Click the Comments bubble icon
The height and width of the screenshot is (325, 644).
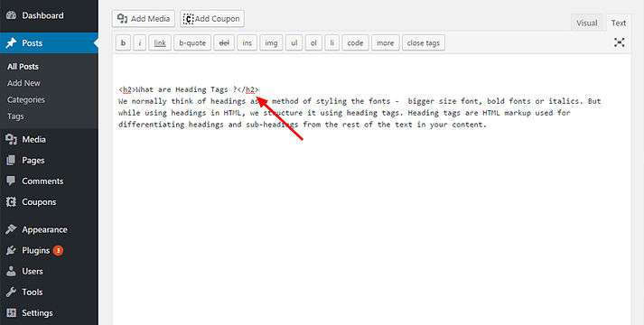point(11,181)
